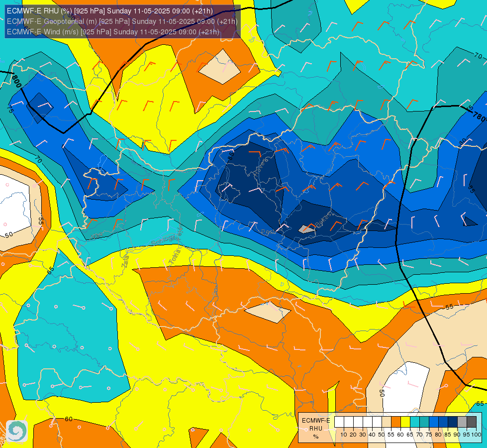Click the small gray 90–95% patch on the map
Screen dimensions: 487x448
[x=307, y=229]
